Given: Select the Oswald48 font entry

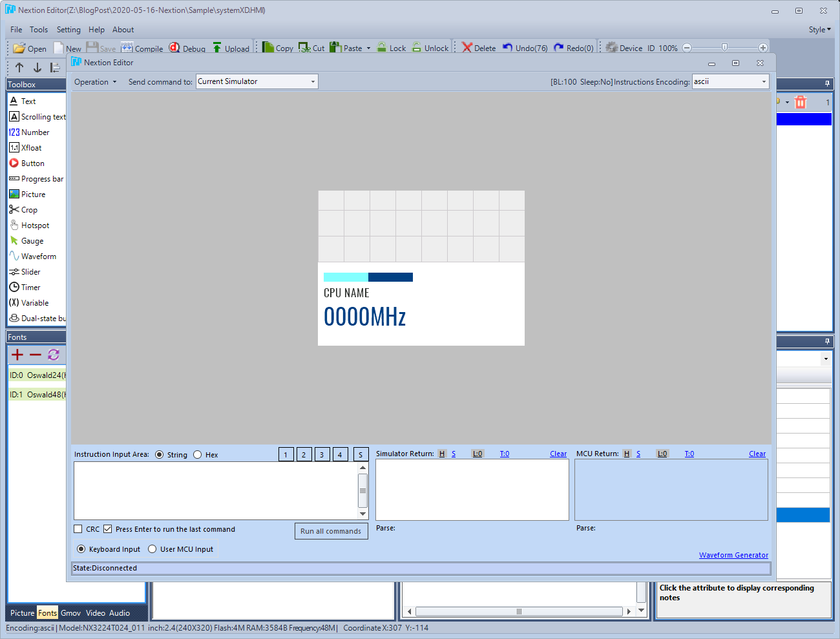Looking at the screenshot, I should [36, 394].
